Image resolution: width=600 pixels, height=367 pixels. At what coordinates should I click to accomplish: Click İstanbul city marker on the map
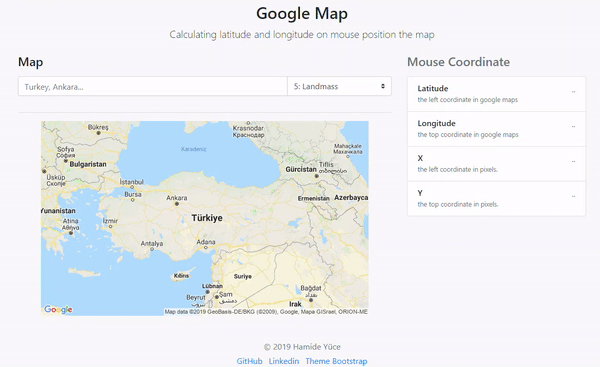[x=132, y=187]
